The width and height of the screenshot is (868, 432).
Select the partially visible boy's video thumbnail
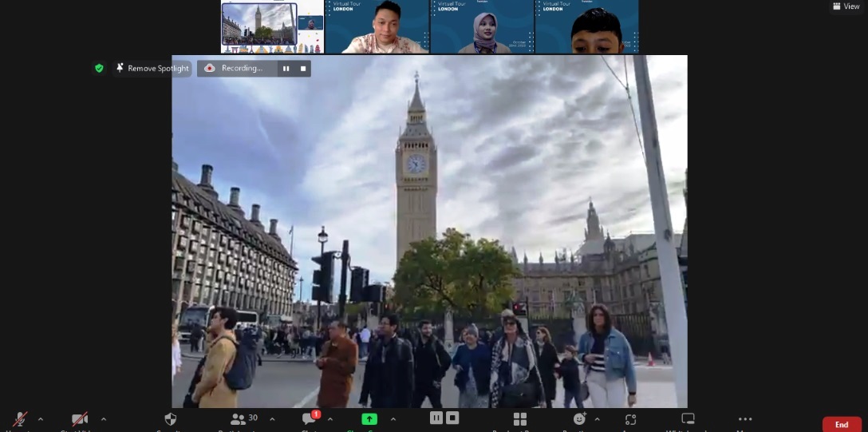point(587,26)
